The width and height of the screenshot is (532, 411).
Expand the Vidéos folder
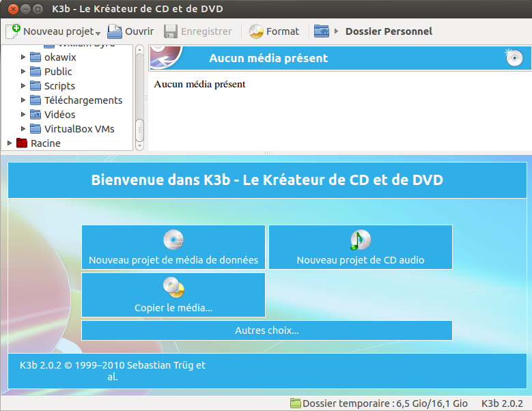23,114
